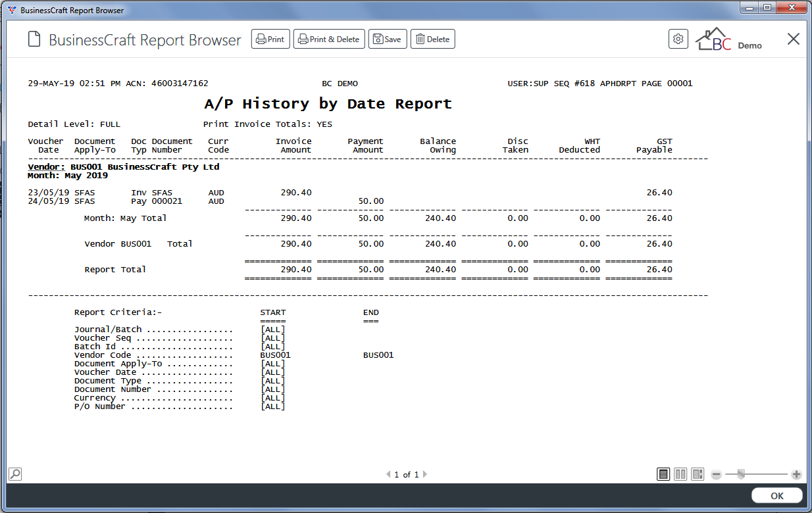Open the magnifier search tool
The width and height of the screenshot is (812, 513).
coord(15,474)
